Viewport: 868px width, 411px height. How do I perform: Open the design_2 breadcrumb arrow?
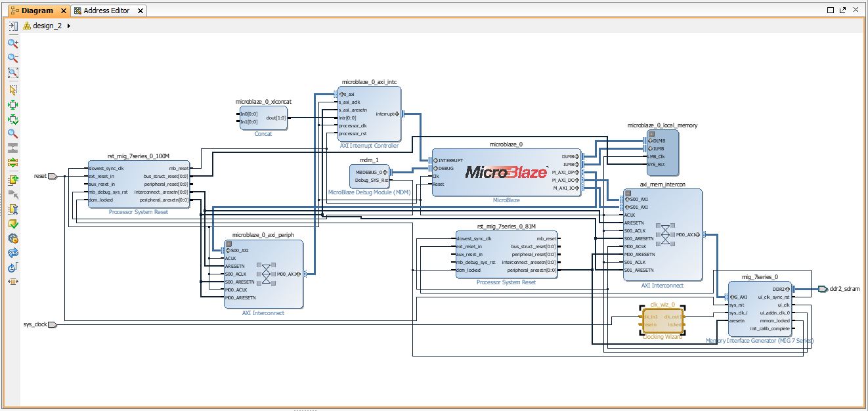(68, 26)
